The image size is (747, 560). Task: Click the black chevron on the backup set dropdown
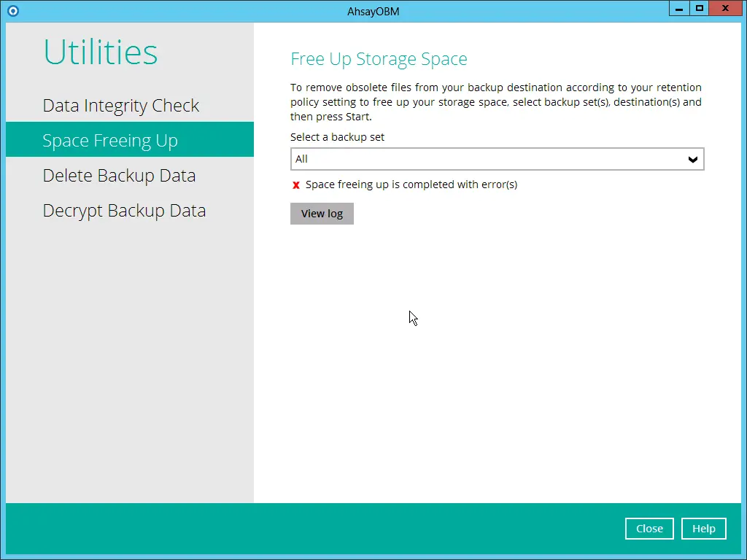(692, 159)
